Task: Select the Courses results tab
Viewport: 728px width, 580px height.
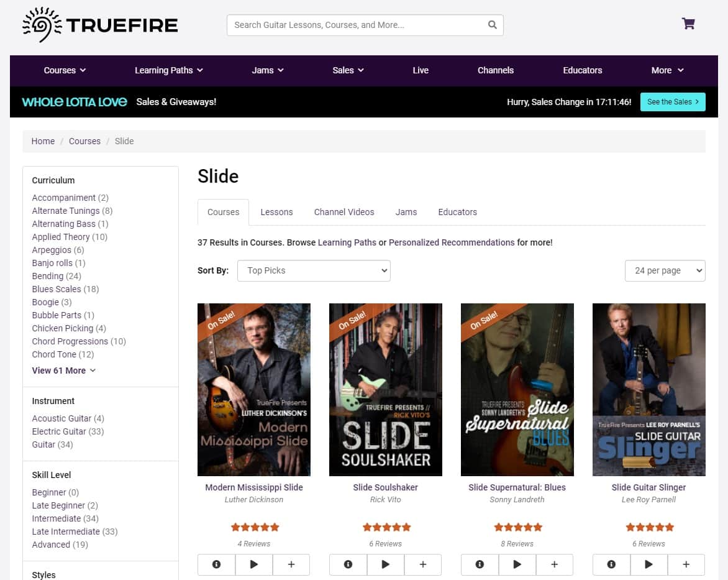Action: tap(224, 212)
